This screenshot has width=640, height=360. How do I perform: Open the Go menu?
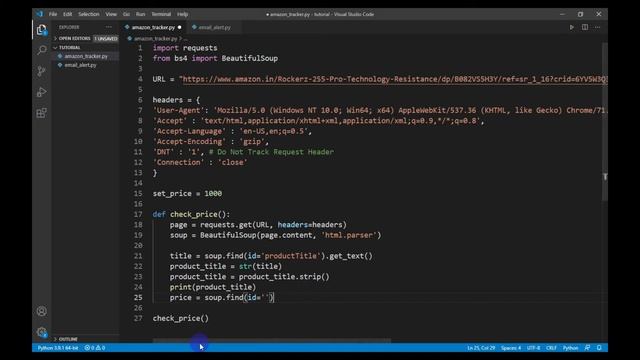coord(127,14)
